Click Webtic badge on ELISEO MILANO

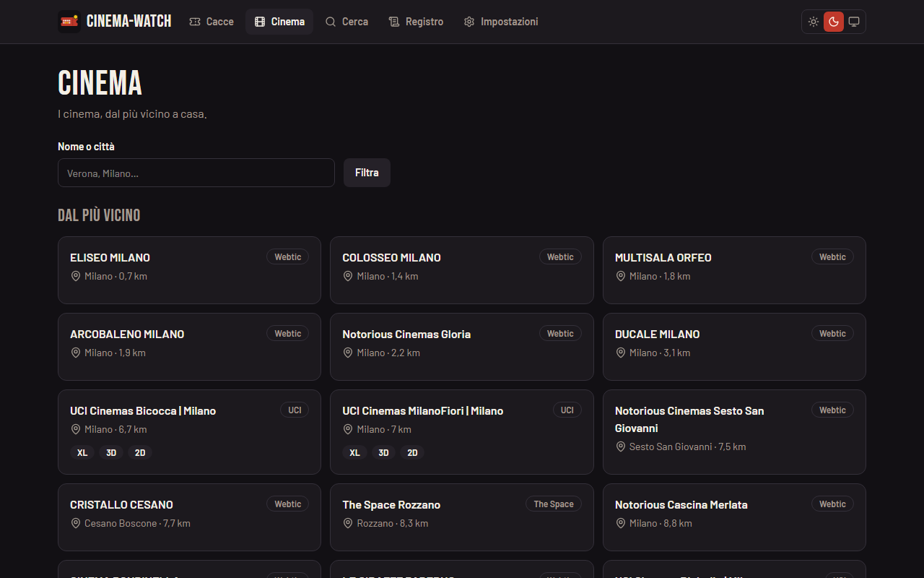(x=288, y=257)
